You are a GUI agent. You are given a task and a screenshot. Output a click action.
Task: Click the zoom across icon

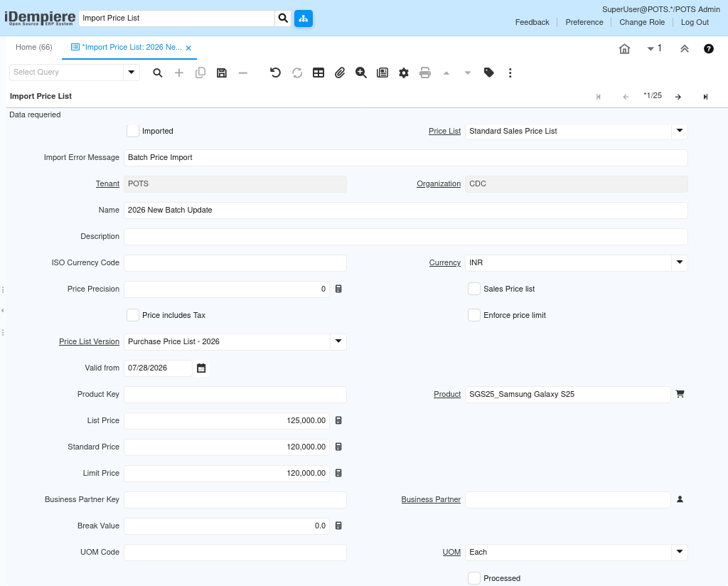[x=360, y=73]
